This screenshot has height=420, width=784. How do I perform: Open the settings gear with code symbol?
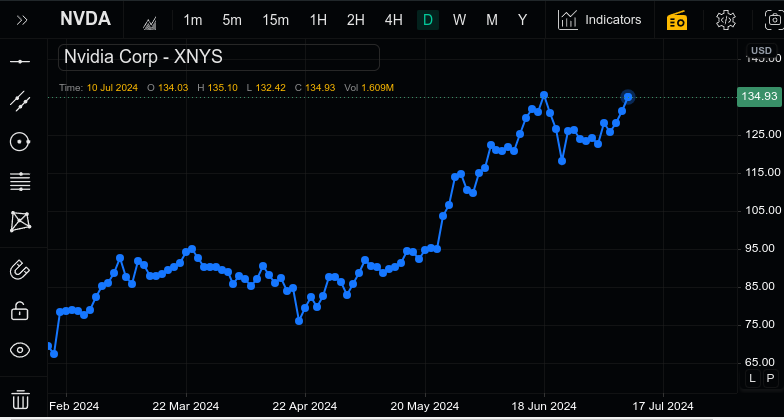pos(726,20)
